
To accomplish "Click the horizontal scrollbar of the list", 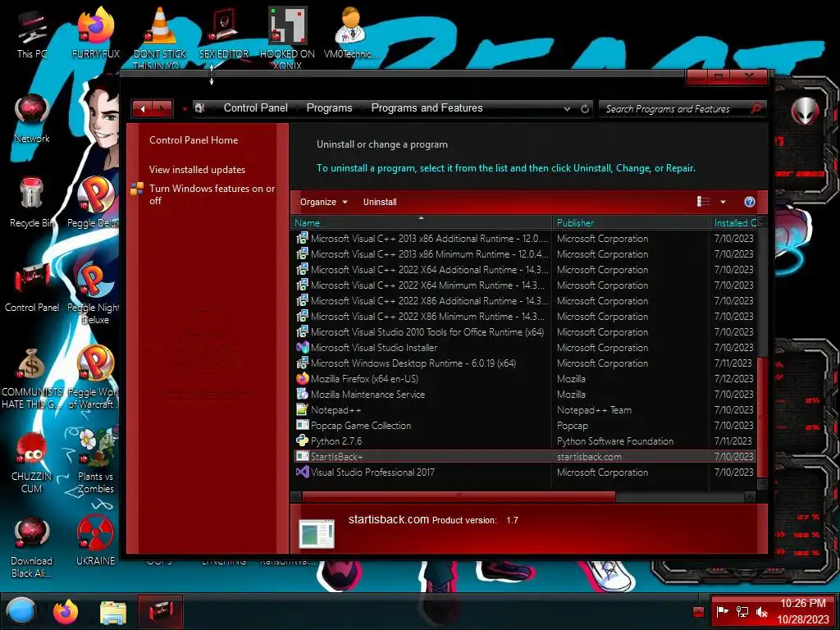I will tap(458, 497).
